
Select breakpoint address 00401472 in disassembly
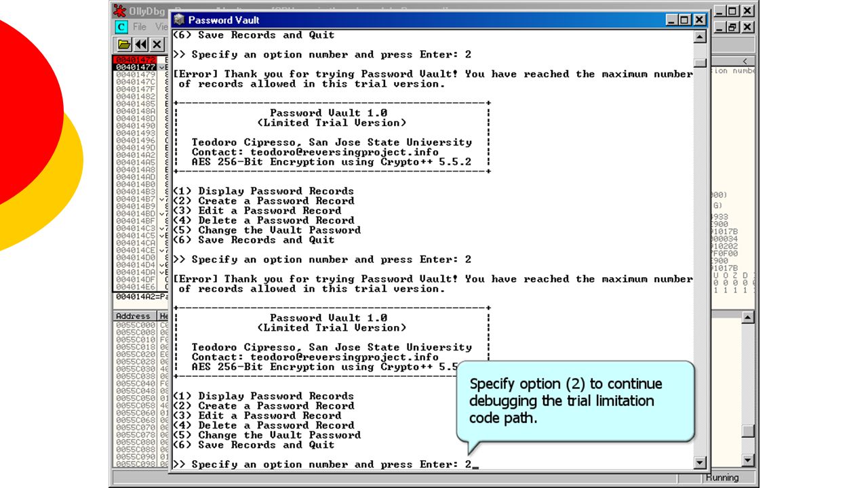click(x=136, y=60)
